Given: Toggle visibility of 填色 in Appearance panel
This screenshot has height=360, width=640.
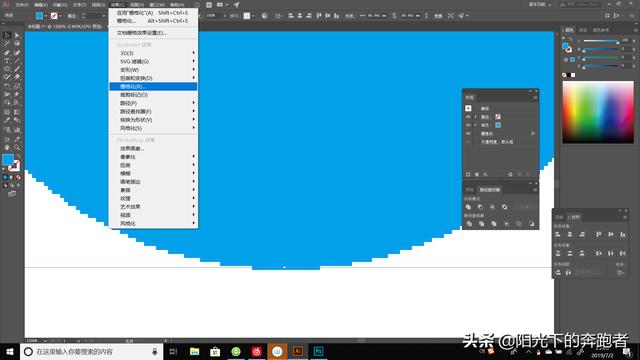Looking at the screenshot, I should [468, 125].
